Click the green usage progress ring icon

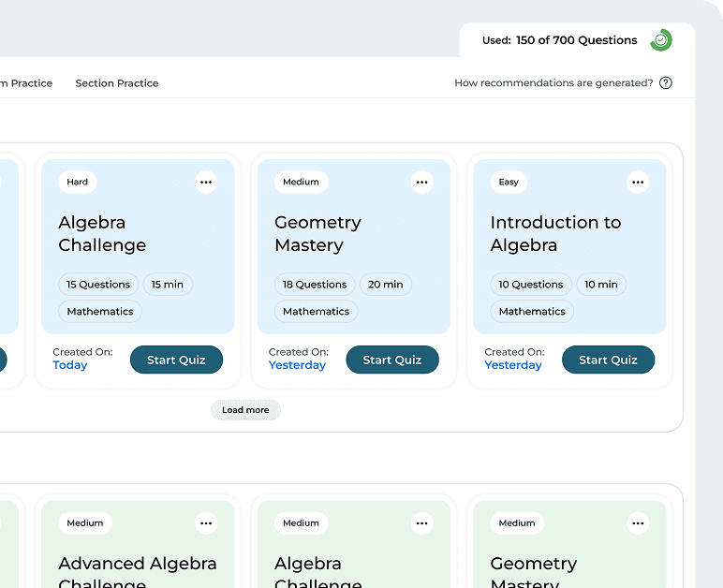[x=660, y=40]
